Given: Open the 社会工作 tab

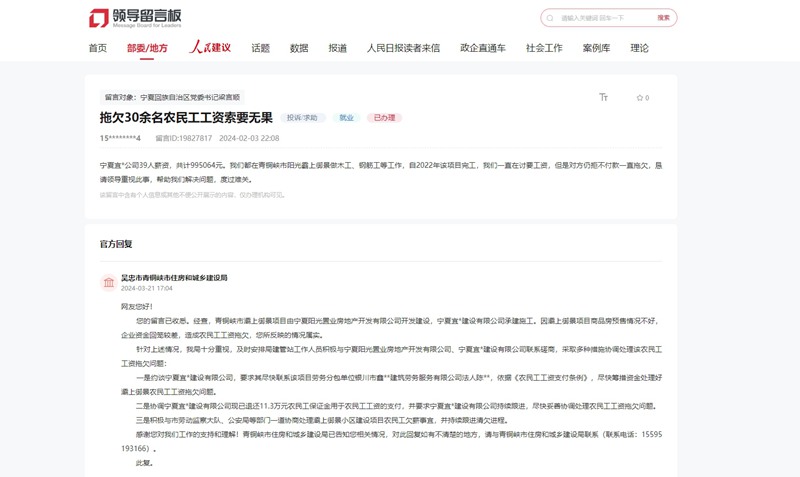Looking at the screenshot, I should 544,48.
